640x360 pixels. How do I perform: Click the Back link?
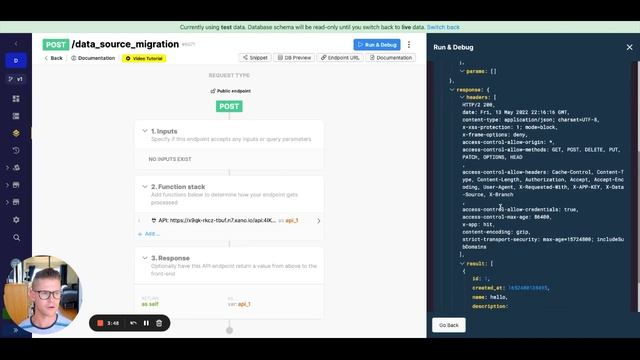(53, 58)
